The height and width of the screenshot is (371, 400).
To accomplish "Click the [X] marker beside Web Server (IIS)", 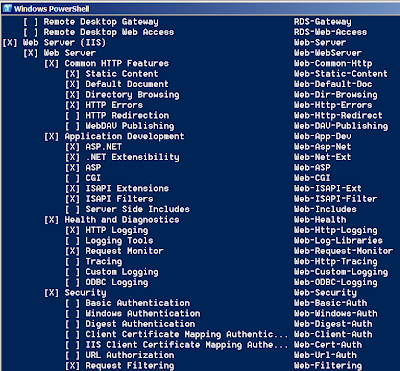I will click(x=10, y=43).
